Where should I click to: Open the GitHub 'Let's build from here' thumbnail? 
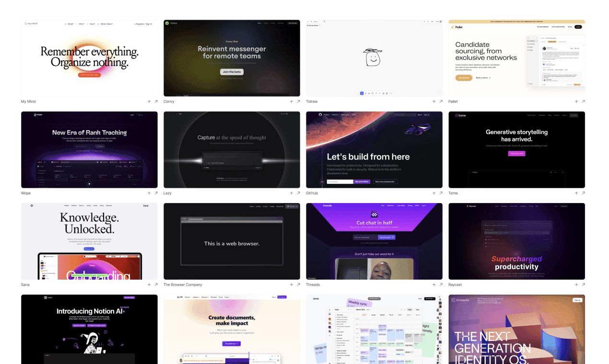point(374,149)
